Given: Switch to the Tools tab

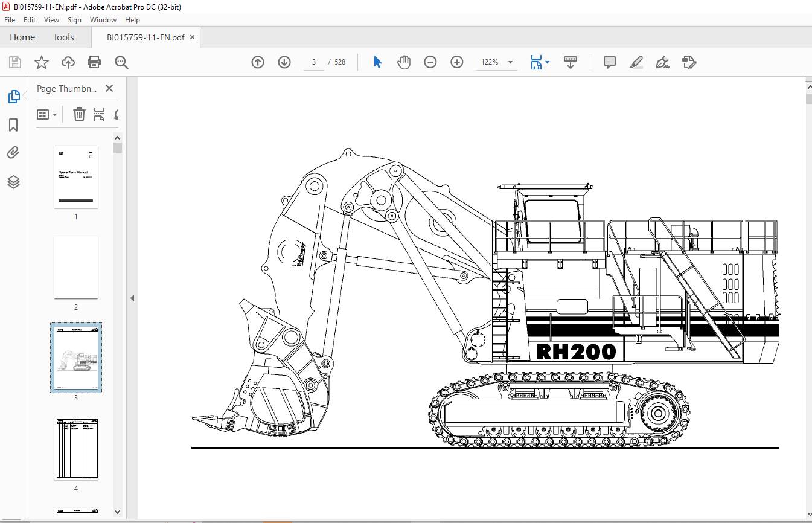Looking at the screenshot, I should pyautogui.click(x=63, y=37).
